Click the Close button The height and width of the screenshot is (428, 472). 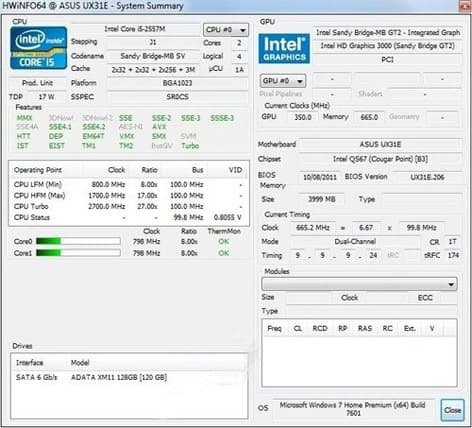pyautogui.click(x=452, y=410)
